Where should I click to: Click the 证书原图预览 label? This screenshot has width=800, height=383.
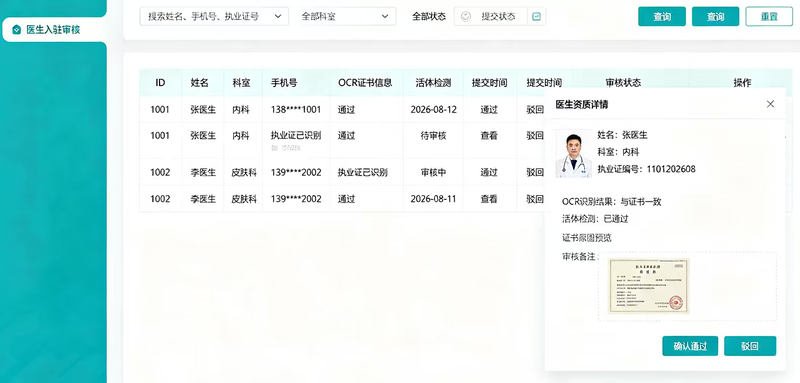[587, 238]
